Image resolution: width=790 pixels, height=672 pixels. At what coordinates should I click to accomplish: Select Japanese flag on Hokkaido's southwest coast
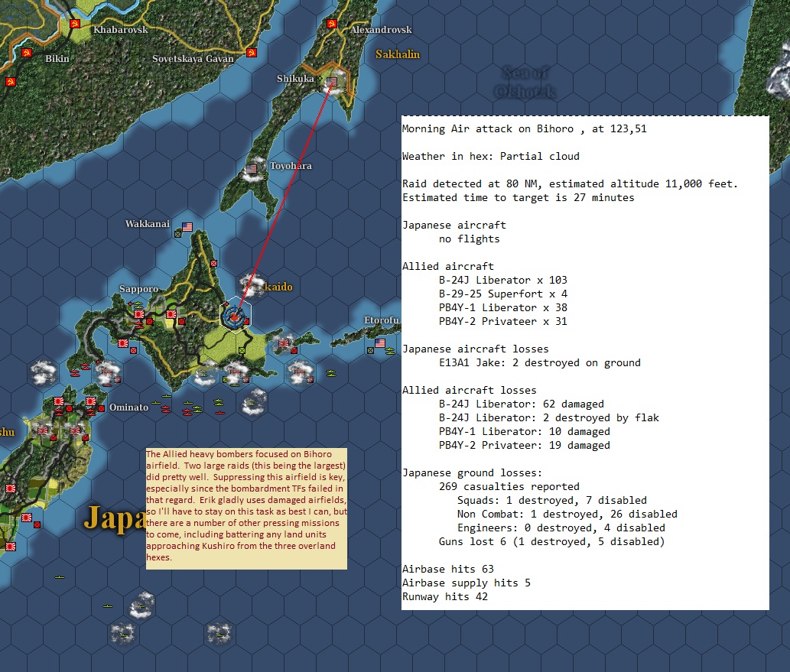pyautogui.click(x=123, y=343)
